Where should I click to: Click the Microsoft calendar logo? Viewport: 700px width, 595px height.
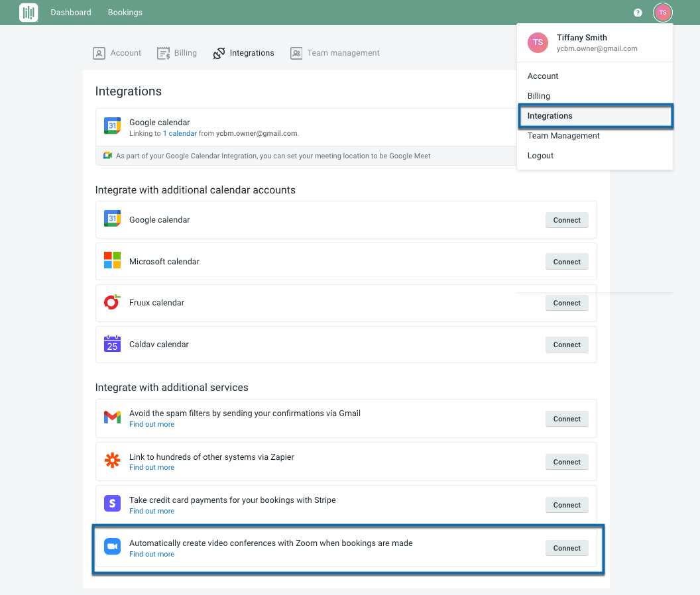tap(112, 260)
